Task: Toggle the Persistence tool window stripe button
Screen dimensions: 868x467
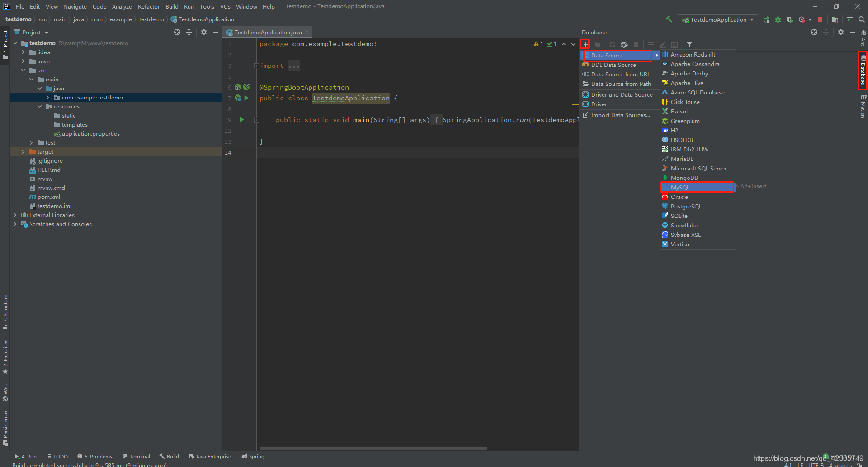Action: click(5, 428)
